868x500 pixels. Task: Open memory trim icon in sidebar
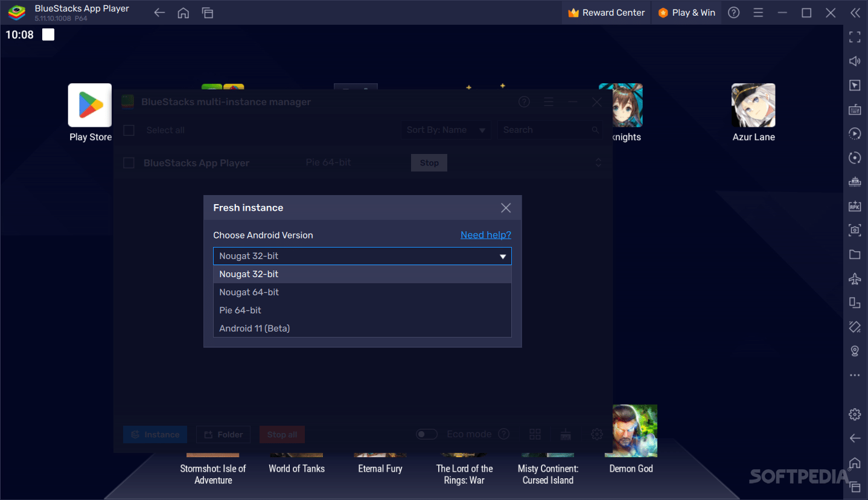click(x=855, y=182)
